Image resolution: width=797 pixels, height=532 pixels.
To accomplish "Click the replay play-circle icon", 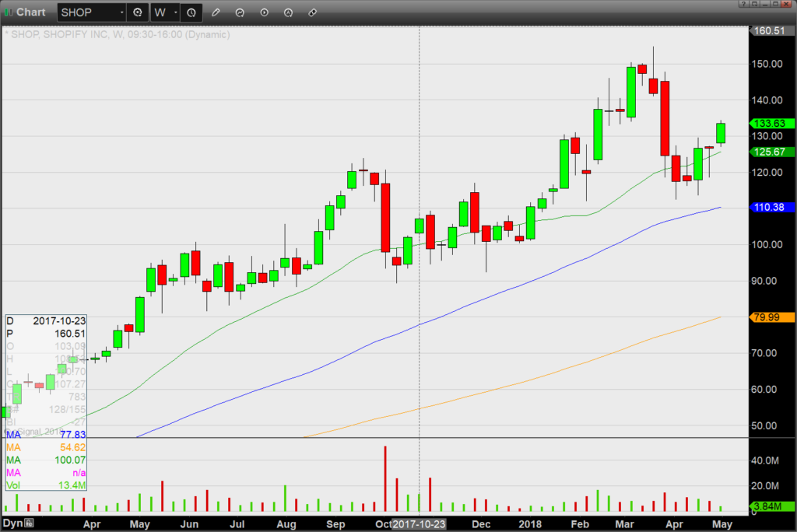I will click(x=265, y=12).
